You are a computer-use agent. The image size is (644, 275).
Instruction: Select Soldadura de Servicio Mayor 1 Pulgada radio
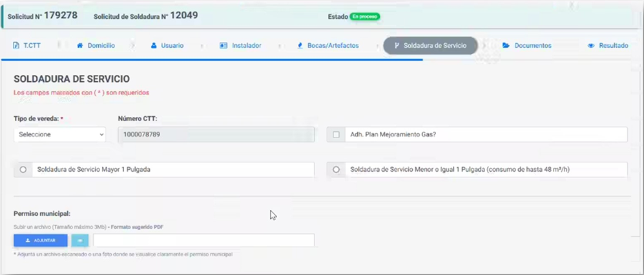point(23,169)
